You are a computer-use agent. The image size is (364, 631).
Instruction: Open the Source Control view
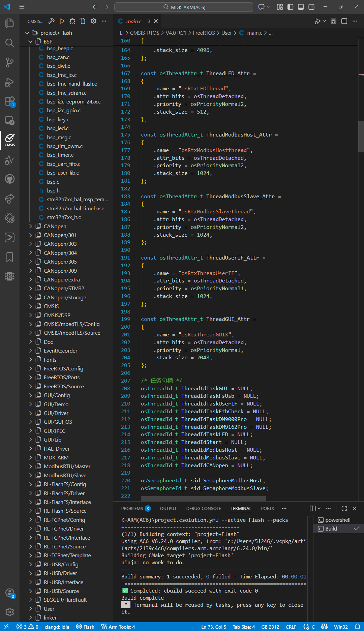(9, 62)
